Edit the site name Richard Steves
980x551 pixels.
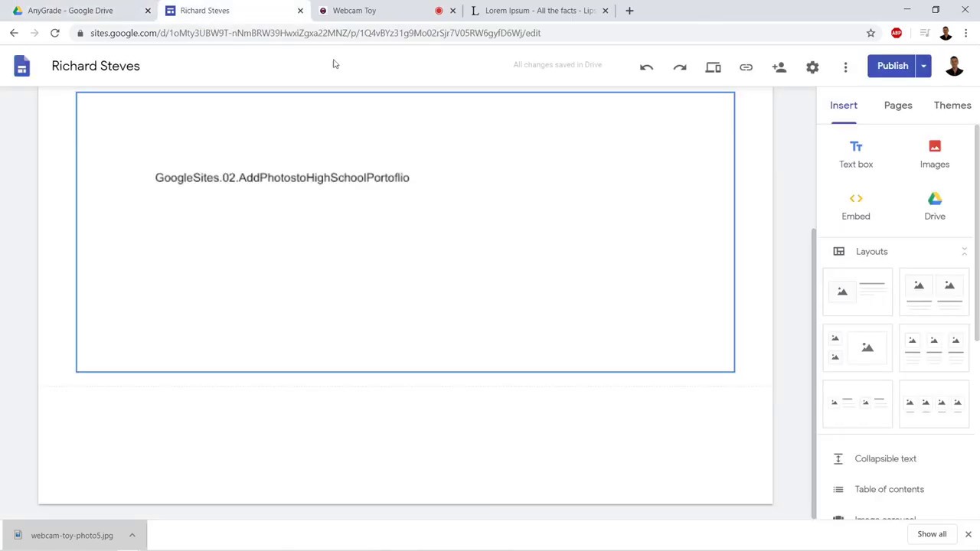96,66
